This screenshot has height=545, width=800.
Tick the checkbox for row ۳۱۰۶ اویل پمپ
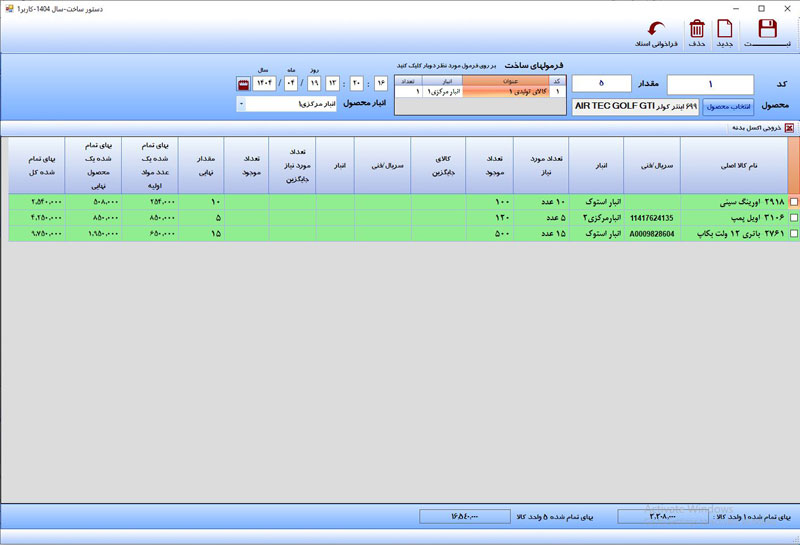coord(793,218)
